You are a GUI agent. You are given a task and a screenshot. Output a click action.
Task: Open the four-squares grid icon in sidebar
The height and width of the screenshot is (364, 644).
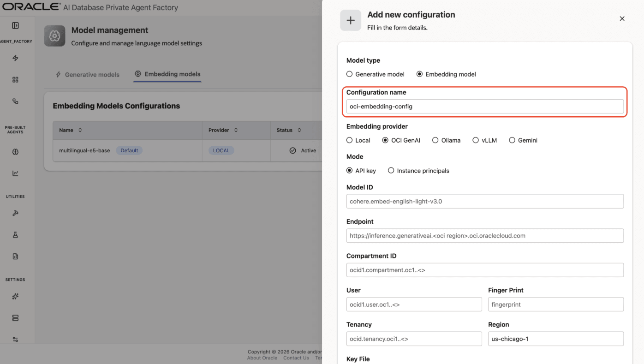coord(15,80)
